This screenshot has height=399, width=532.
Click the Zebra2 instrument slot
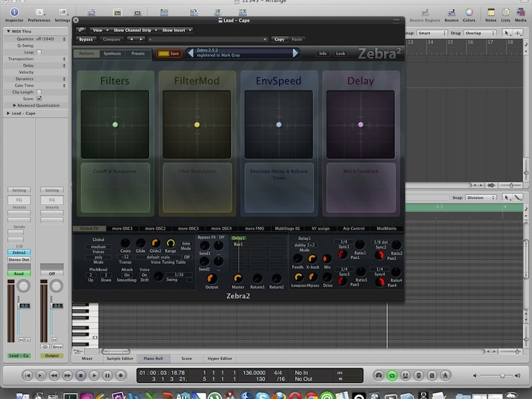click(x=19, y=253)
